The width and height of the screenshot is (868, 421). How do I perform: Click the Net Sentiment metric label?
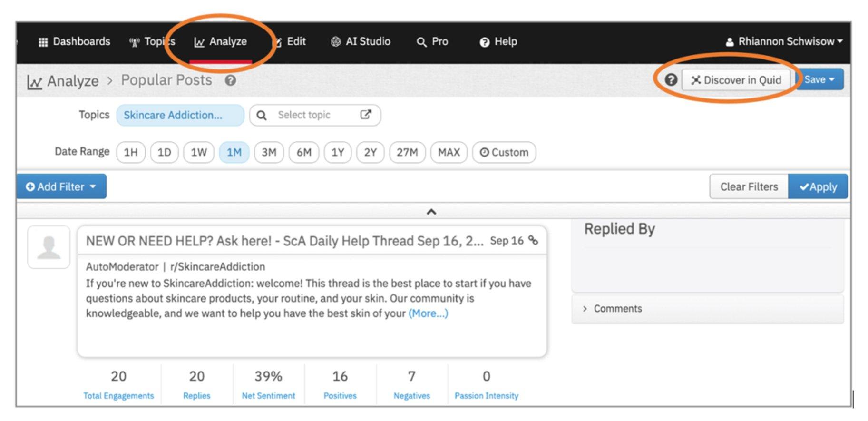click(x=268, y=396)
